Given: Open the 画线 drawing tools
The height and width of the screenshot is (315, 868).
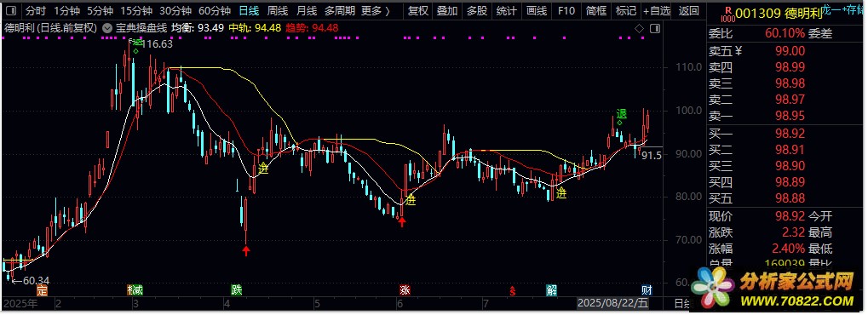Looking at the screenshot, I should tap(536, 10).
